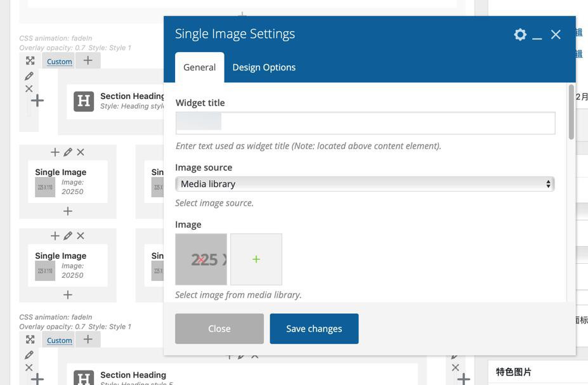
Task: Click the upper row's Custom link
Action: coord(59,62)
